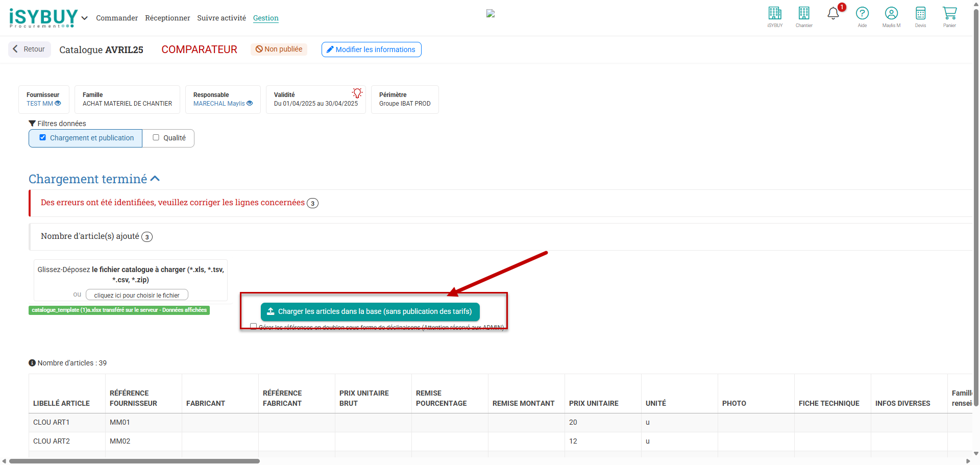
Task: Enable the Qualité filter checkbox
Action: (156, 137)
